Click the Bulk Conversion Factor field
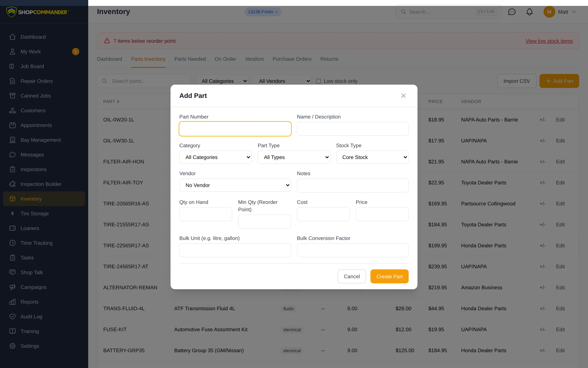Viewport: 588px width, 368px height. (353, 250)
